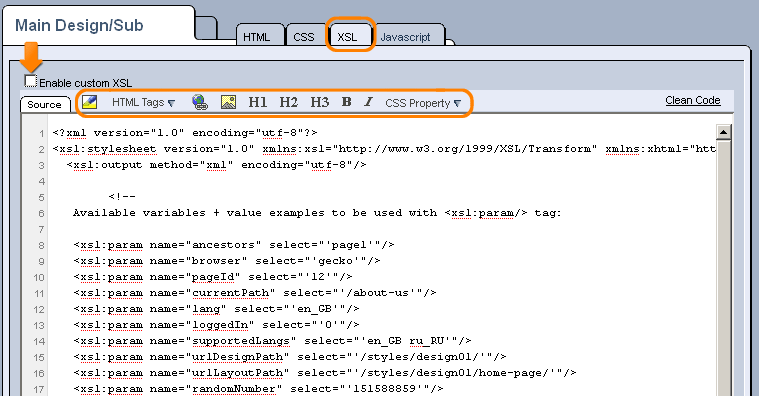Click the small unlabeled tab beside Main Design/Sub
The width and height of the screenshot is (759, 396).
(x=206, y=28)
